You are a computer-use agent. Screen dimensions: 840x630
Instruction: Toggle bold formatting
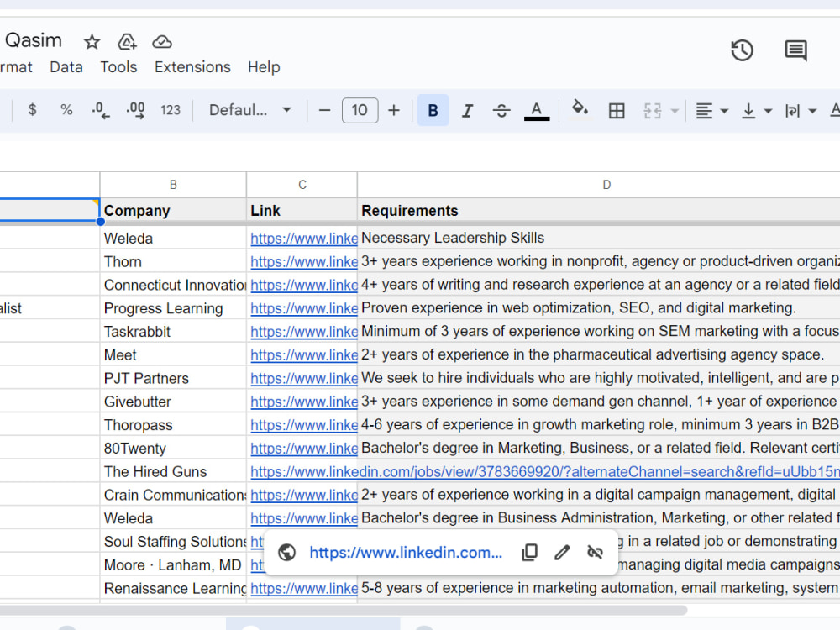pyautogui.click(x=433, y=110)
